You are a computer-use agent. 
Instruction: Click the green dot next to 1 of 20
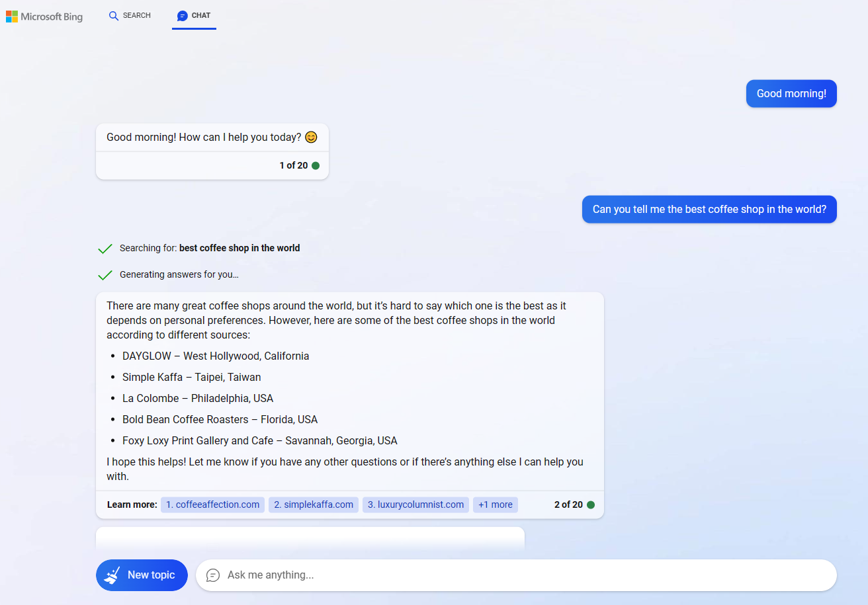point(316,165)
